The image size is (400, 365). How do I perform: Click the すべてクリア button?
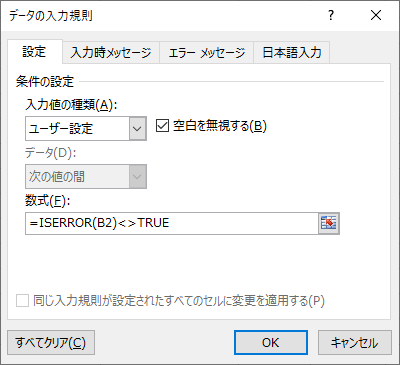pos(51,342)
